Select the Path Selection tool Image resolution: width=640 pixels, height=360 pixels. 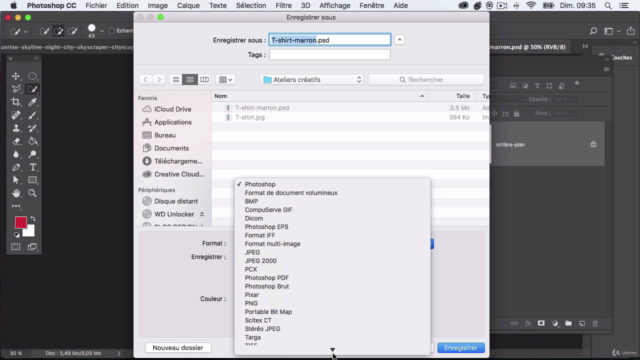(16, 180)
